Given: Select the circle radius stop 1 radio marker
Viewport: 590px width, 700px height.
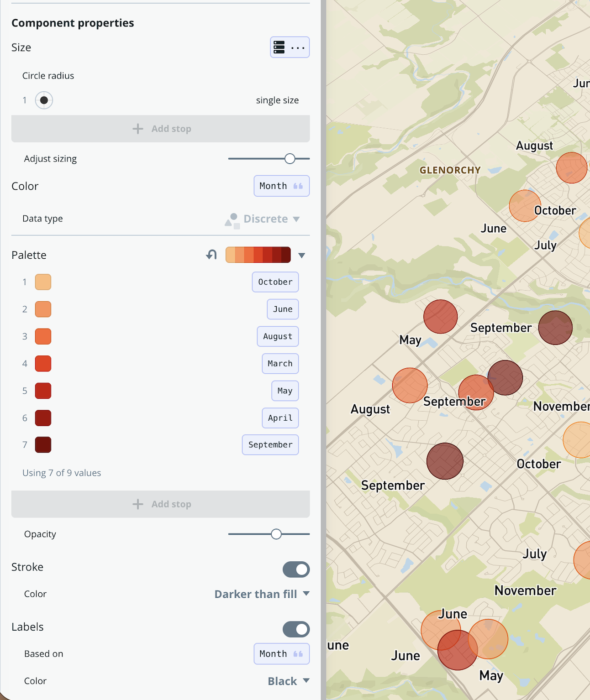Looking at the screenshot, I should [44, 100].
